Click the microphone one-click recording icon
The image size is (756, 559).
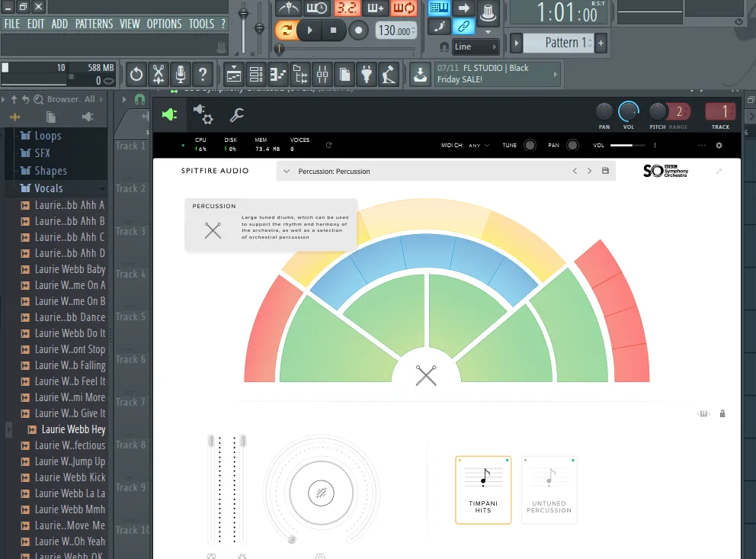181,74
